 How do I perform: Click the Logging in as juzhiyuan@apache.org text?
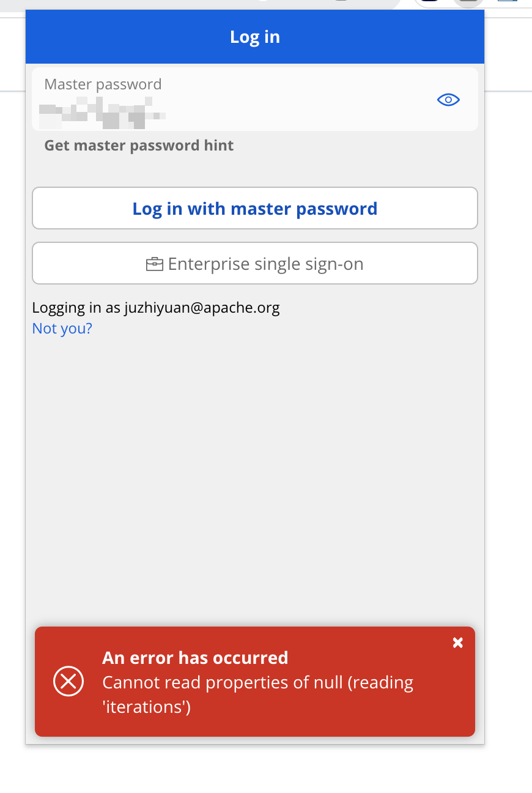click(156, 307)
